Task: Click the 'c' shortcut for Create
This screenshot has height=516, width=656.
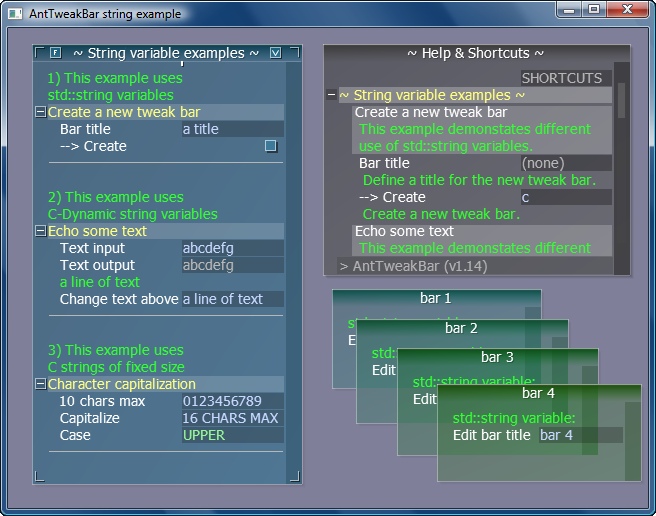Action: tap(566, 197)
